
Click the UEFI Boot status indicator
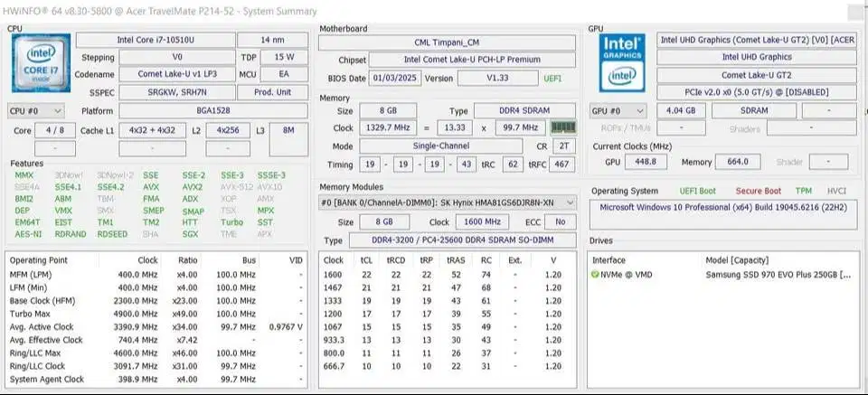pos(697,191)
